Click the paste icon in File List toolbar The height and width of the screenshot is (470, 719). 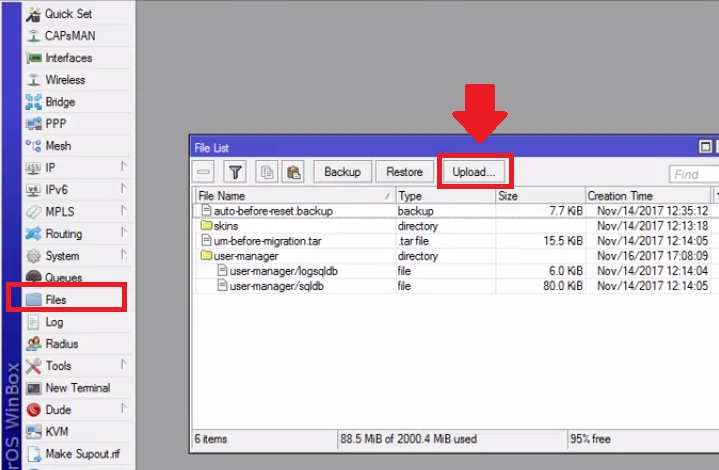click(293, 172)
